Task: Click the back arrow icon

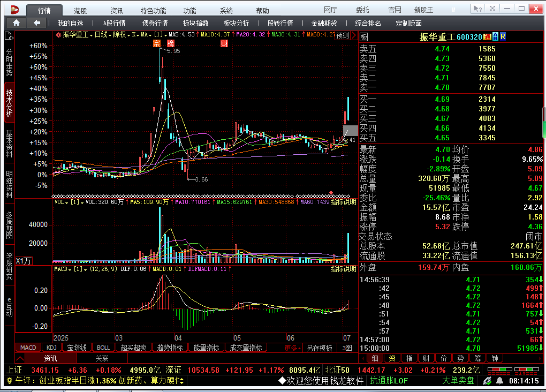Action: click(x=36, y=23)
